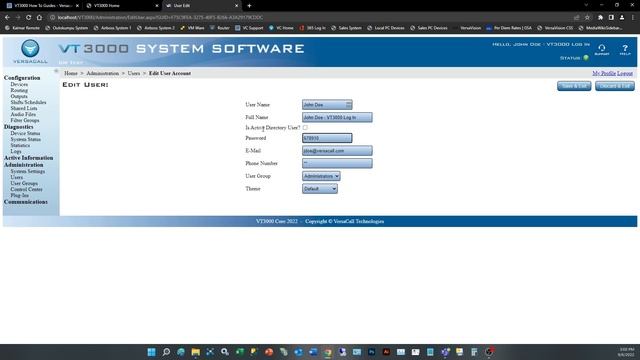Open Plug-Ins under Administration
The image size is (640, 360).
click(20, 196)
